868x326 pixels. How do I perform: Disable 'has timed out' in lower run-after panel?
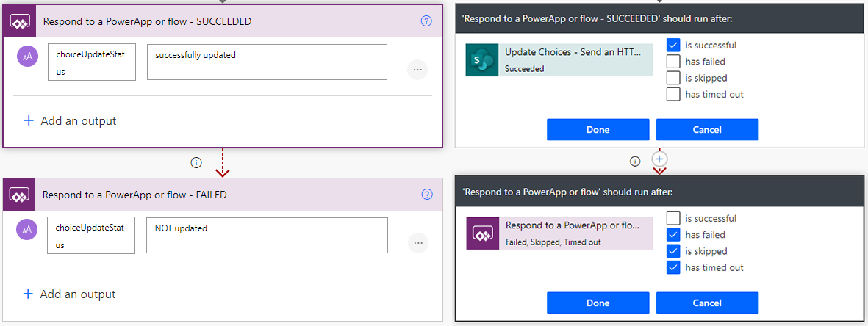tap(673, 267)
